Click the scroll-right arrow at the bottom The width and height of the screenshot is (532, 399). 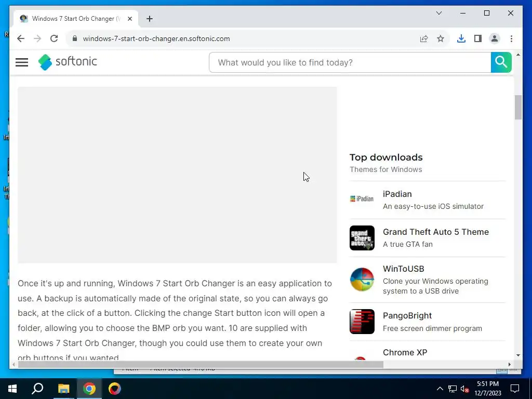[x=509, y=364]
